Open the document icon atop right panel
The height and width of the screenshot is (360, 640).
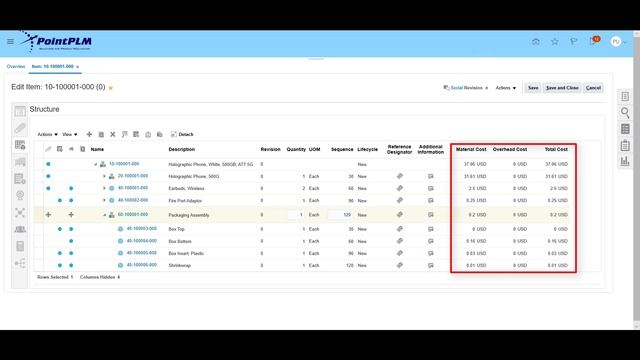[625, 97]
